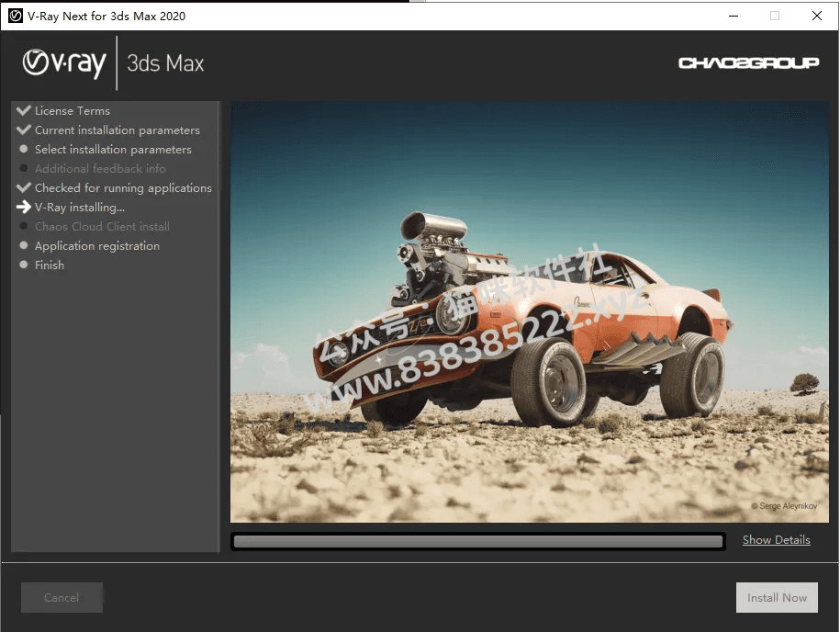This screenshot has height=632, width=840.
Task: Click bullet beside Select installation parameters
Action: (24, 149)
